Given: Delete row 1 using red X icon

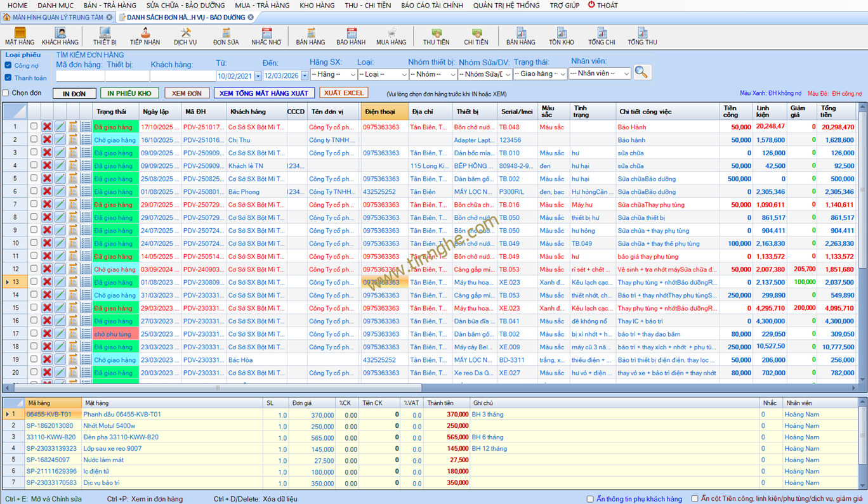Looking at the screenshot, I should (x=47, y=127).
